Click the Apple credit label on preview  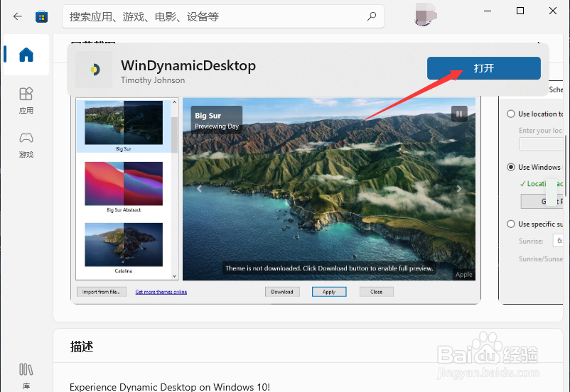coord(464,275)
